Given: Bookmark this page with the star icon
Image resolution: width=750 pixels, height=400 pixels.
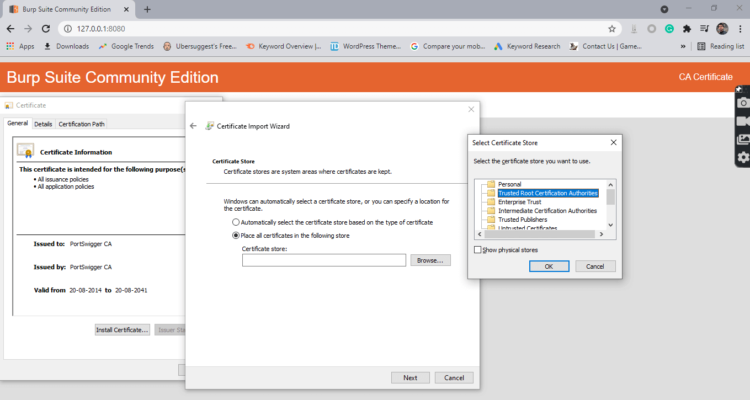Looking at the screenshot, I should click(612, 29).
